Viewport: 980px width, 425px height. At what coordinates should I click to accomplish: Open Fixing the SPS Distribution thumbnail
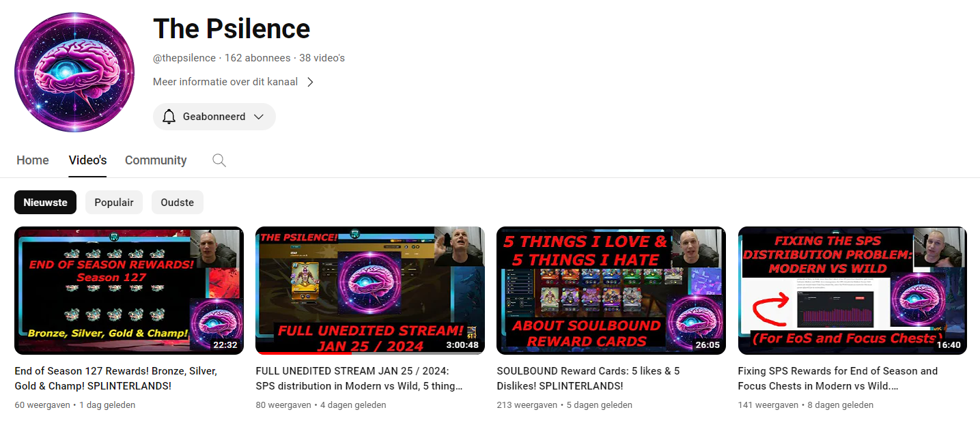pyautogui.click(x=852, y=291)
